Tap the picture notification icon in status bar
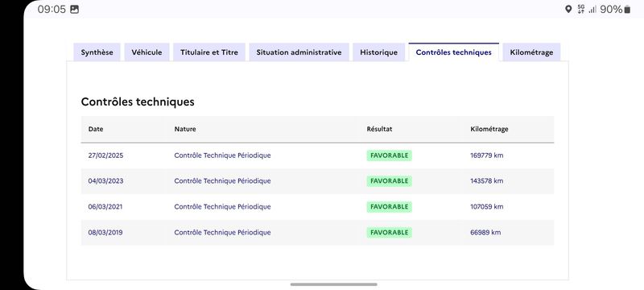Image resolution: width=644 pixels, height=290 pixels. click(74, 9)
